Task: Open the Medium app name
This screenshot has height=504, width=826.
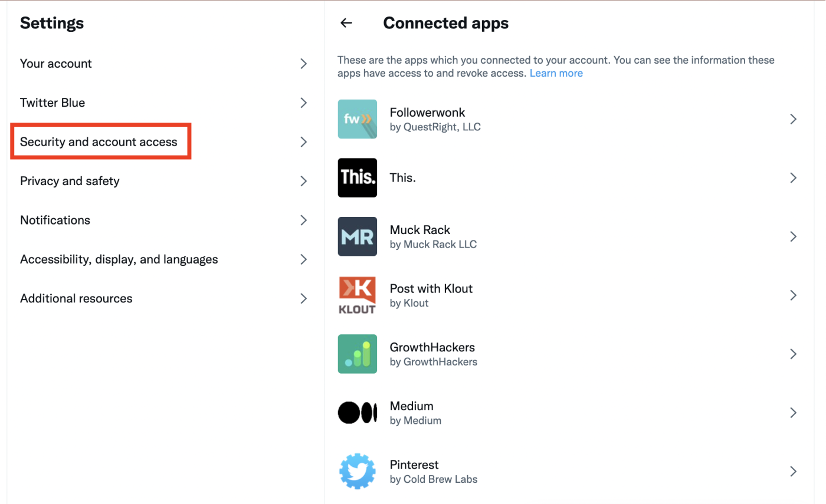Action: point(412,406)
